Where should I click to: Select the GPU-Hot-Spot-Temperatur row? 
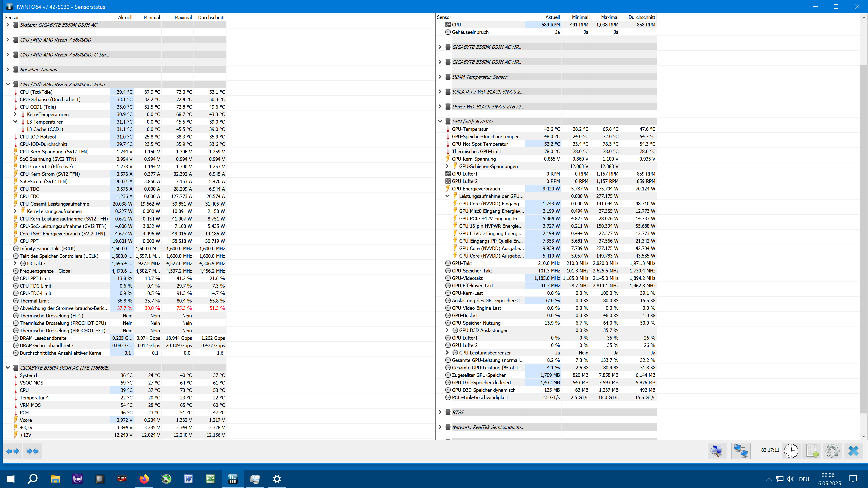point(480,144)
